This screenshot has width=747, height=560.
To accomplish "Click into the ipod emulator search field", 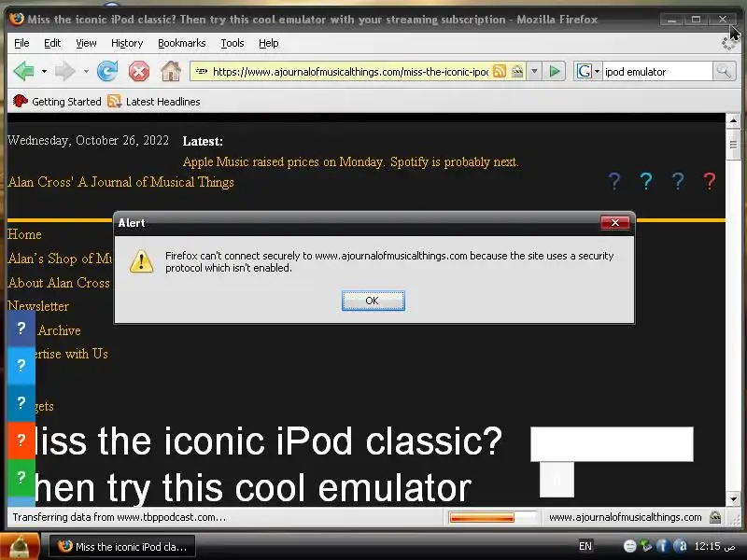I will point(657,72).
